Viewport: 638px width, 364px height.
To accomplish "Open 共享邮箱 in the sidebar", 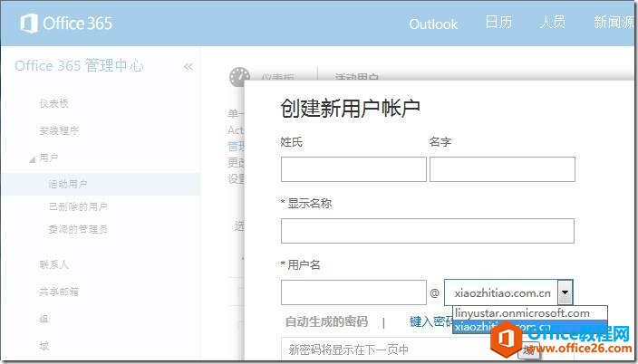I will coord(59,292).
